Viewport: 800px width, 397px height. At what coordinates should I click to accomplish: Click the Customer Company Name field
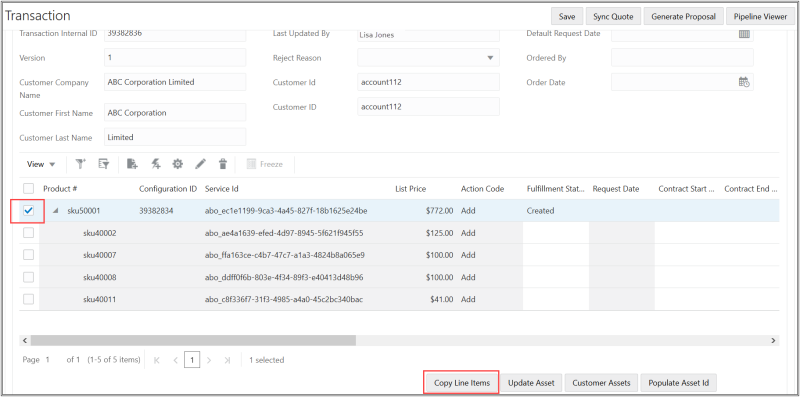175,82
